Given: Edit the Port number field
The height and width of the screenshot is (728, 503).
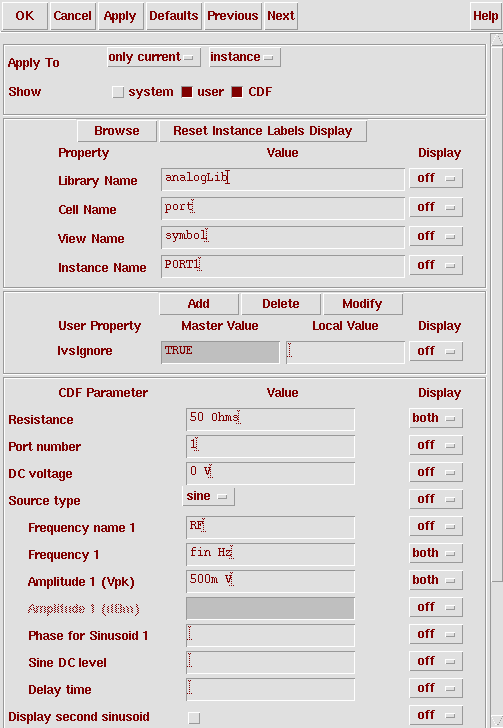Looking at the screenshot, I should click(270, 446).
